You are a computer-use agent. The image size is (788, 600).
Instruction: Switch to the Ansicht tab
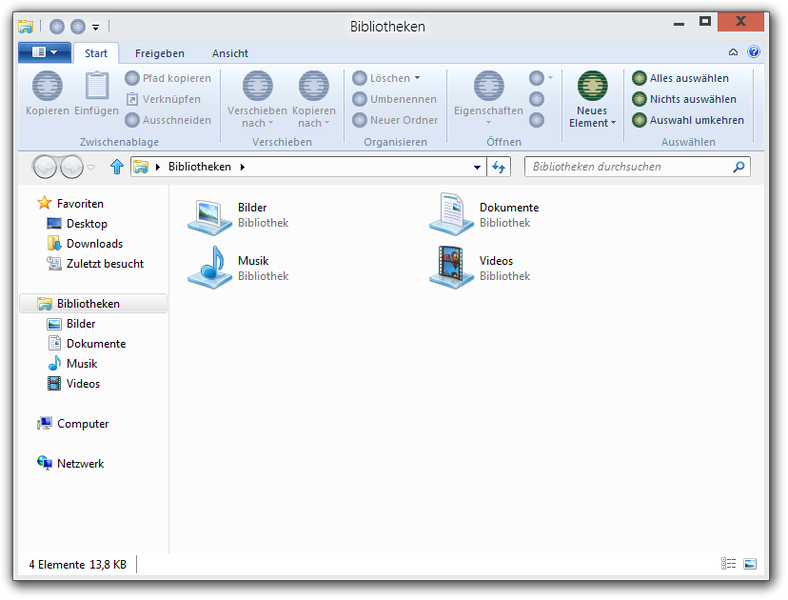coord(230,53)
